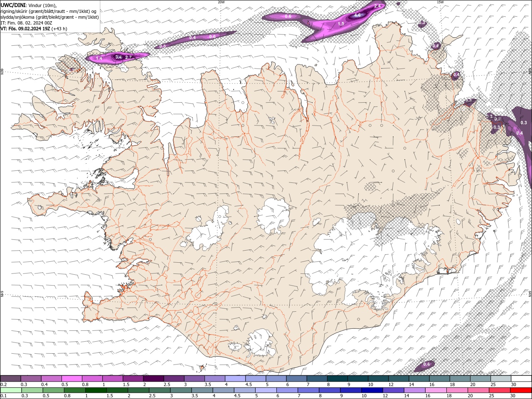Click the top-row legend swatch between 4 and 4.5

(x=235, y=379)
